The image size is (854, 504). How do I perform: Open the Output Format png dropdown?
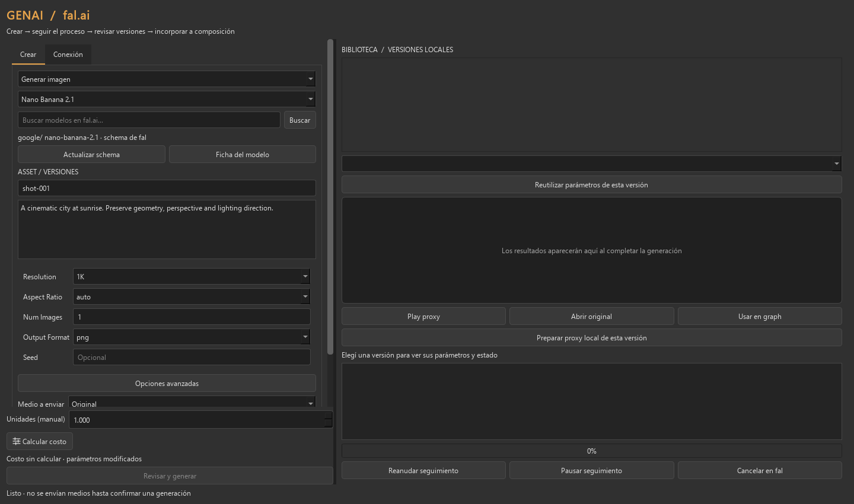pyautogui.click(x=192, y=337)
